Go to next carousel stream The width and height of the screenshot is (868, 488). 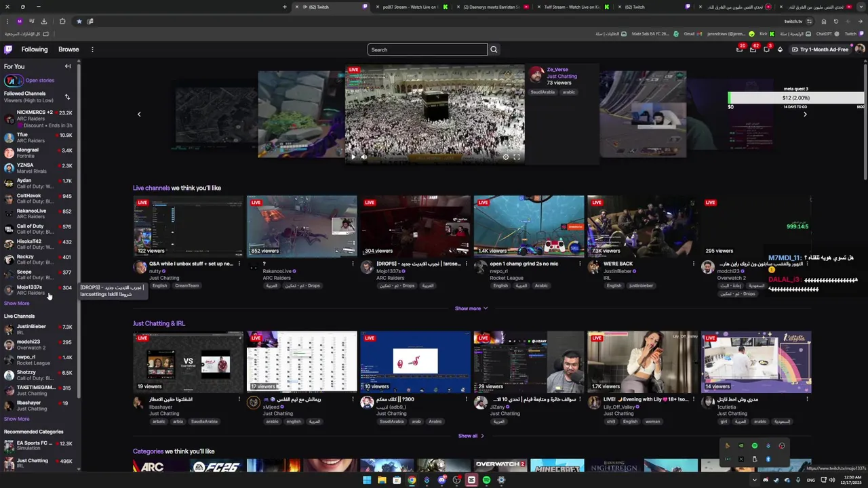click(805, 114)
